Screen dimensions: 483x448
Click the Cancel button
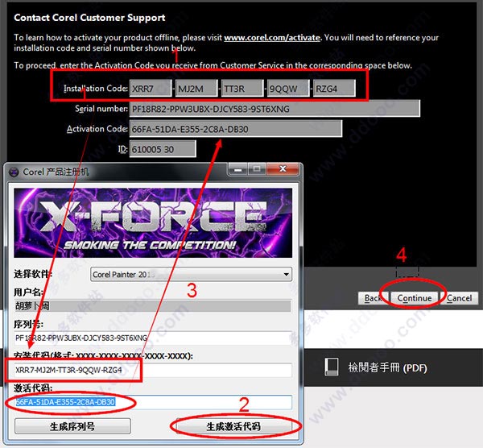(460, 298)
